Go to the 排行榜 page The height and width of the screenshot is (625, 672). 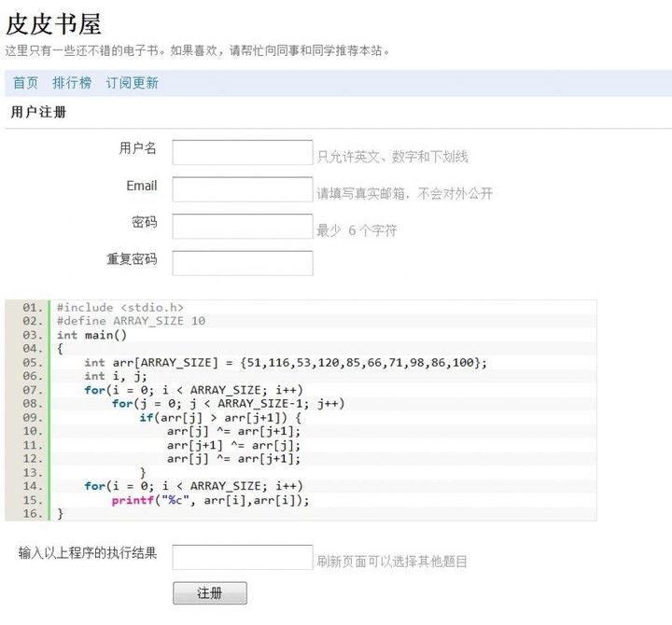click(72, 83)
